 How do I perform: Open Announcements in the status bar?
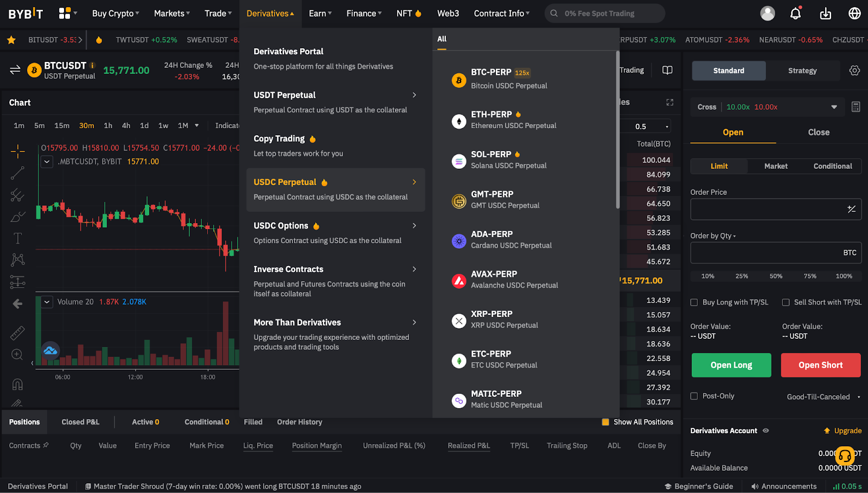(x=784, y=486)
